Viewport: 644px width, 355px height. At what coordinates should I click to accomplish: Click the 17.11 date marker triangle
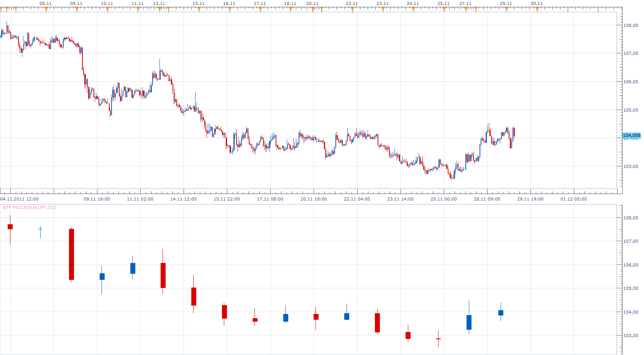tap(260, 9)
